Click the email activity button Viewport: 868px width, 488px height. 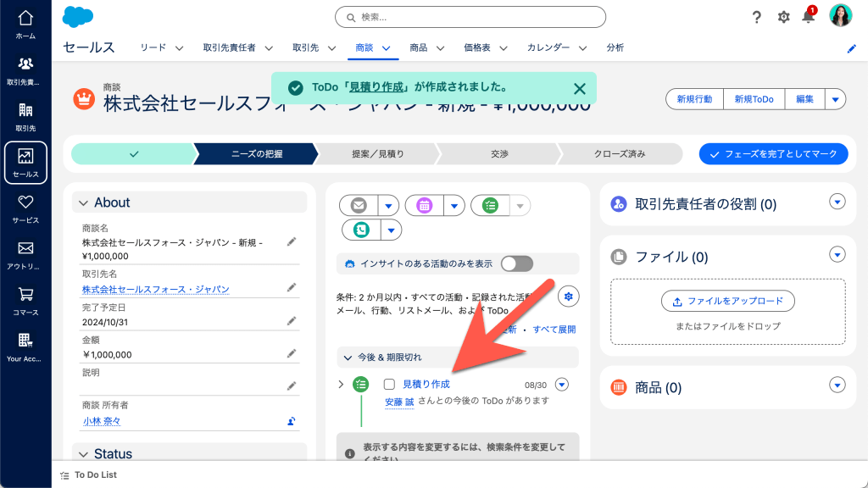click(359, 206)
